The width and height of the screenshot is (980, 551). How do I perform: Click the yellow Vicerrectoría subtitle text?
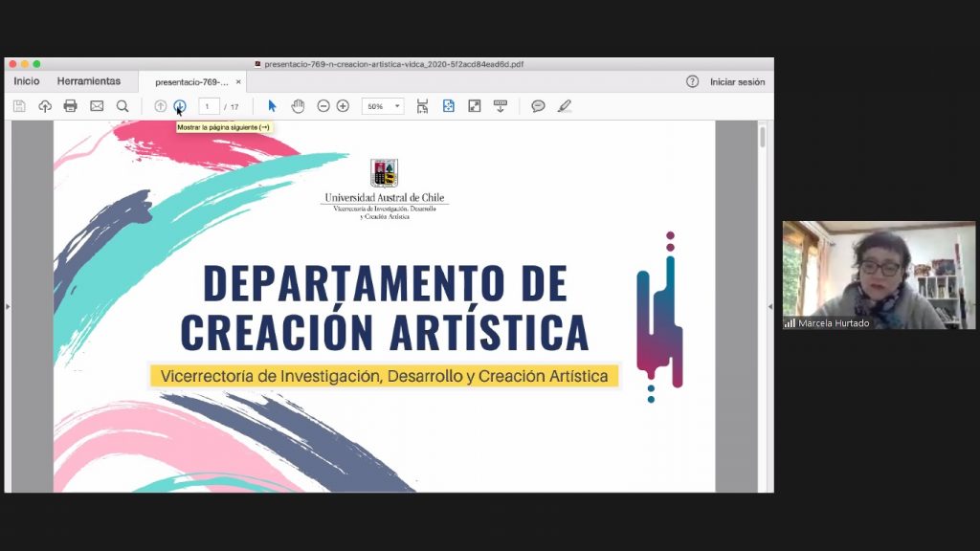point(384,376)
